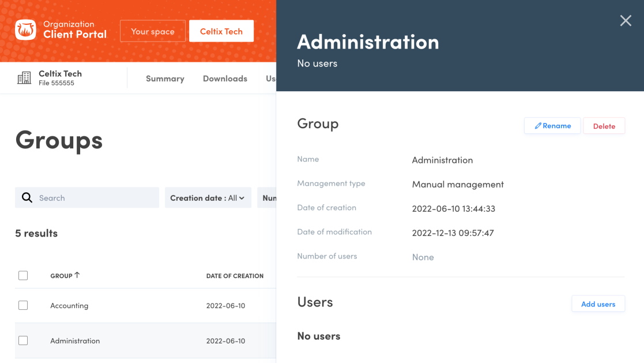Check the Accounting group checkbox
Viewport: 644px width, 363px height.
tap(23, 305)
